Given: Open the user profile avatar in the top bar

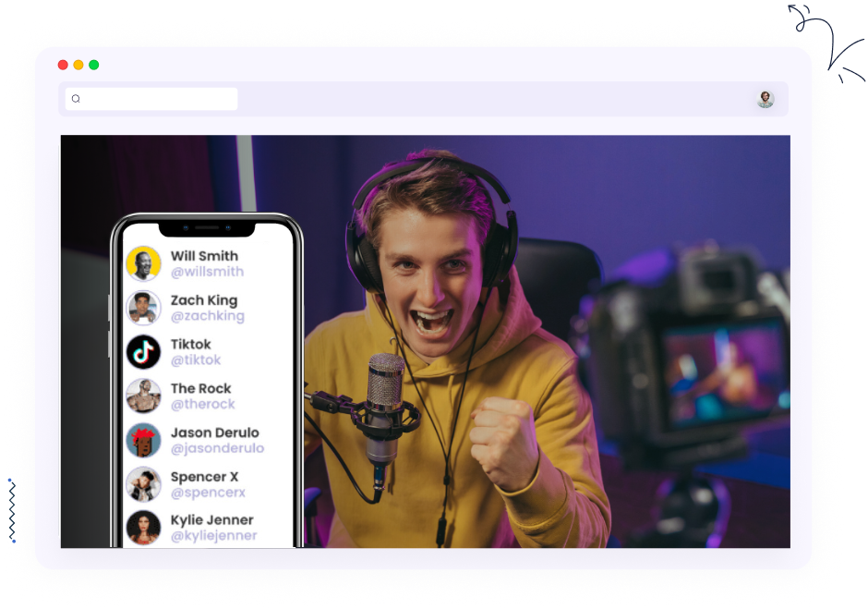Looking at the screenshot, I should 766,99.
